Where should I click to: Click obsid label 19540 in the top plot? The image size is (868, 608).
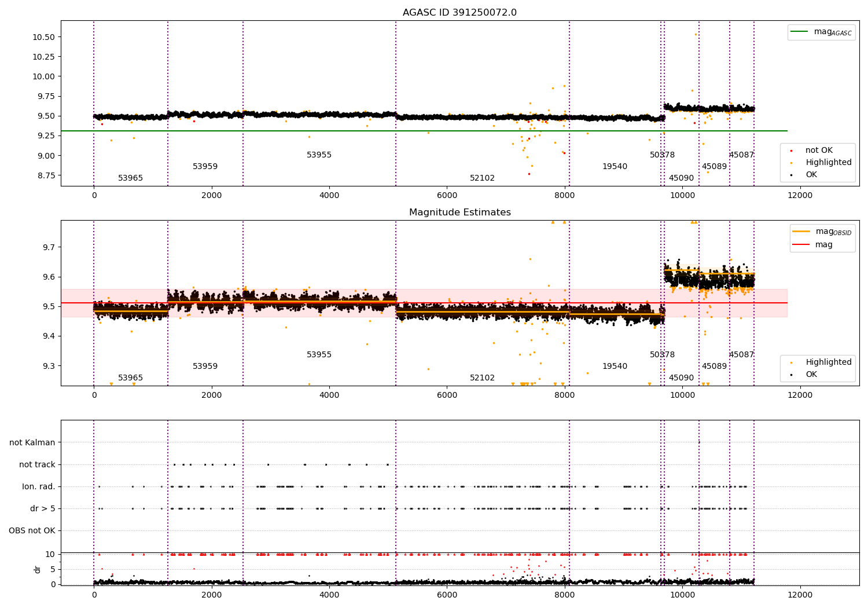(x=615, y=167)
